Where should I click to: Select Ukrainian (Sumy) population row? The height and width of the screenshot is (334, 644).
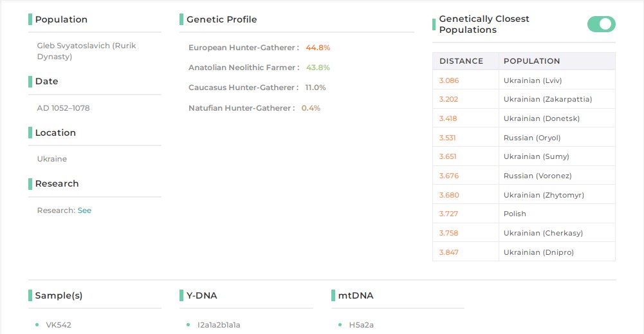click(536, 156)
